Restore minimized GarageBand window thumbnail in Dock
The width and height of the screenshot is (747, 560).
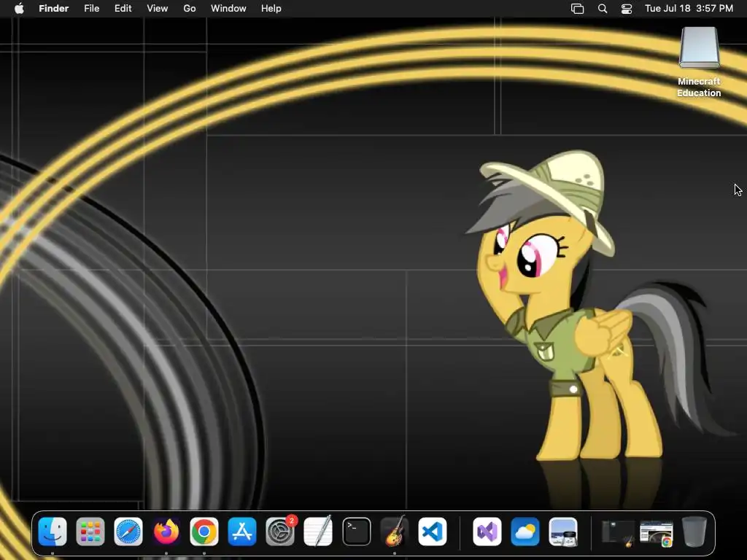[618, 532]
